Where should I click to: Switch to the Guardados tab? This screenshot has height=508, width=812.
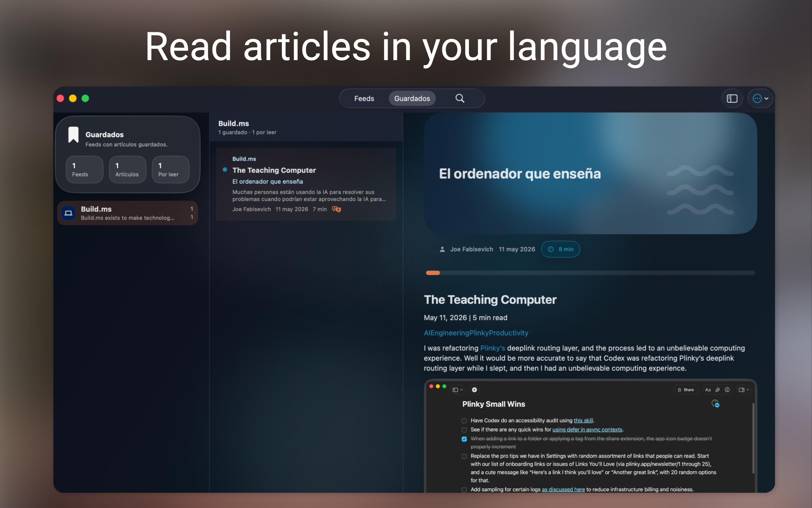[412, 98]
